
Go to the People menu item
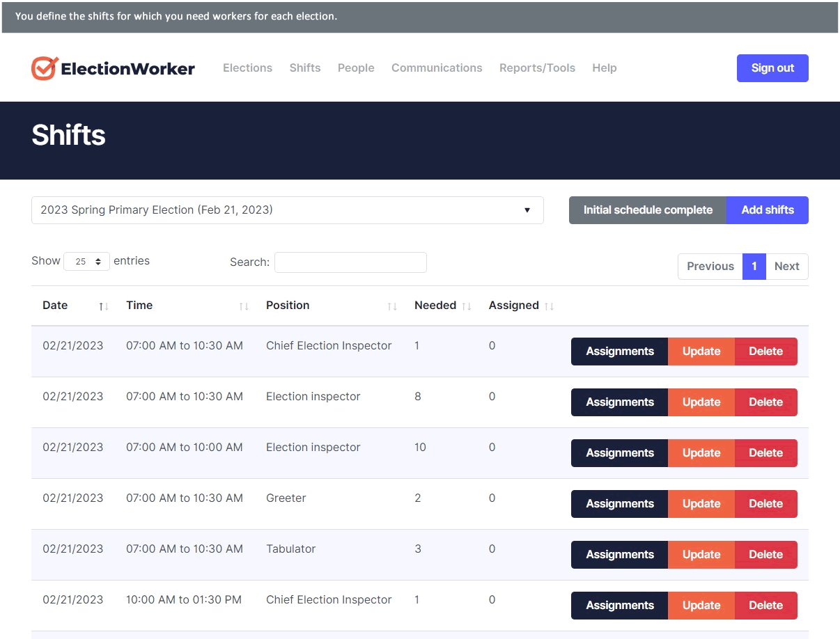coord(356,68)
